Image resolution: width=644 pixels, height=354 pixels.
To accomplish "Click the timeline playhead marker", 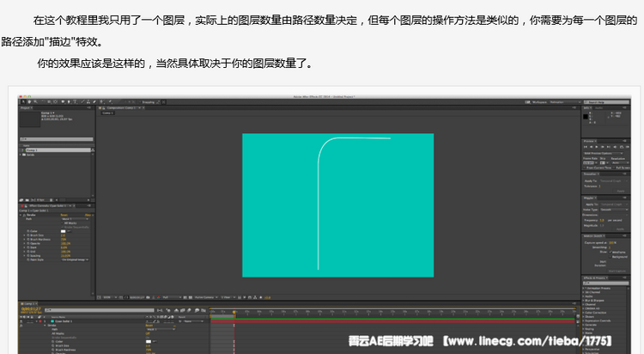I will 234,312.
